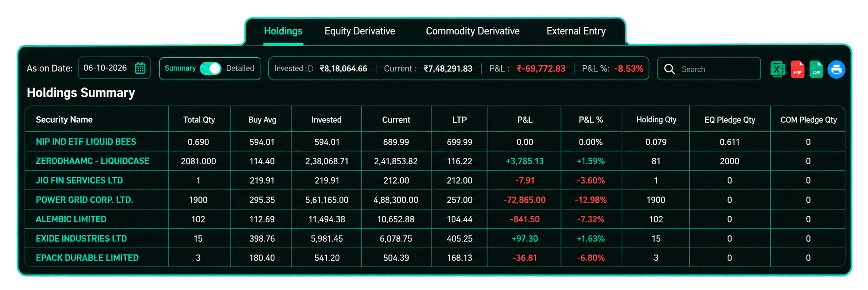Sort by Total Qty column header
Viewport: 868px width, 290px height.
pyautogui.click(x=199, y=120)
